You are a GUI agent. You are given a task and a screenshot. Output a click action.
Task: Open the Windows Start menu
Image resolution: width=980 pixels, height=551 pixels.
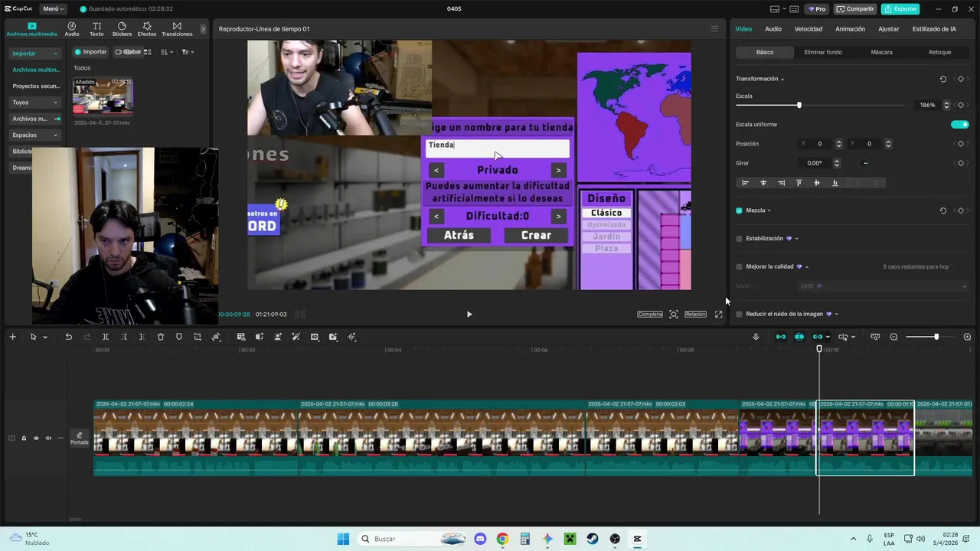343,539
